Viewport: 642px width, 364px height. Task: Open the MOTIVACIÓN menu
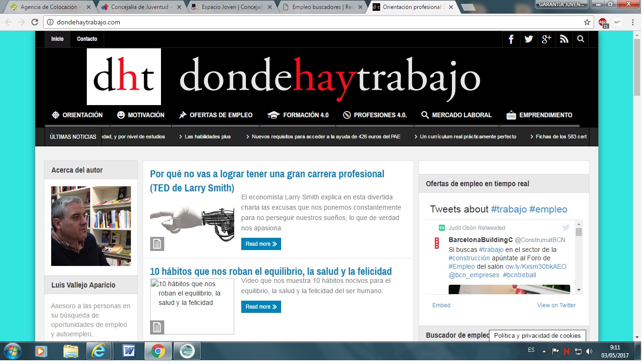pos(141,115)
